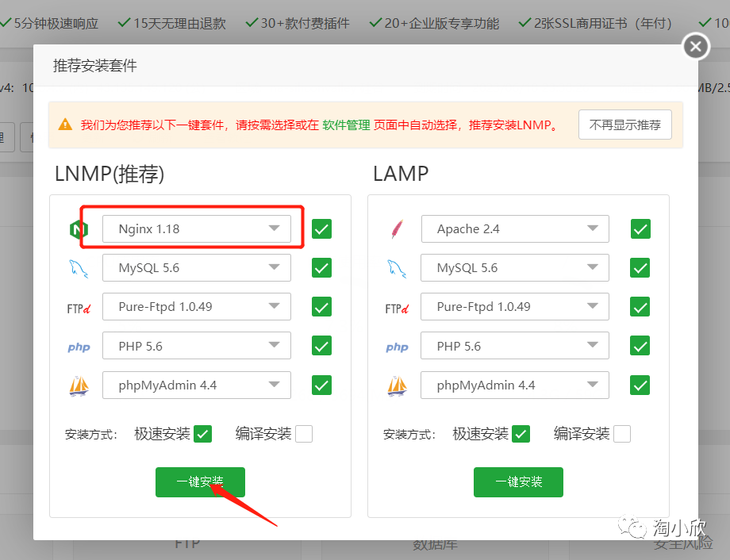
Task: Enable LAMP 编译安装 checkbox
Action: [x=622, y=434]
